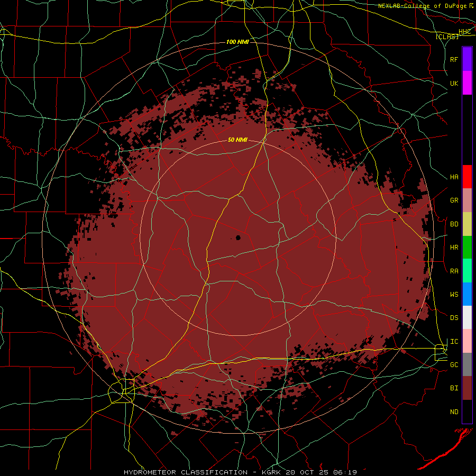
Task: Click the 100 NMI range ring label
Action: pos(237,42)
